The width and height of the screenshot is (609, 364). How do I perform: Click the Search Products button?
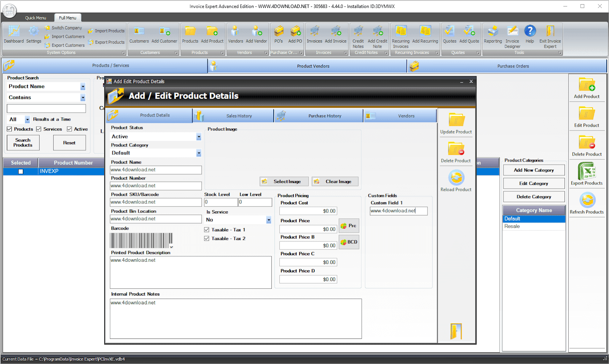coord(23,143)
